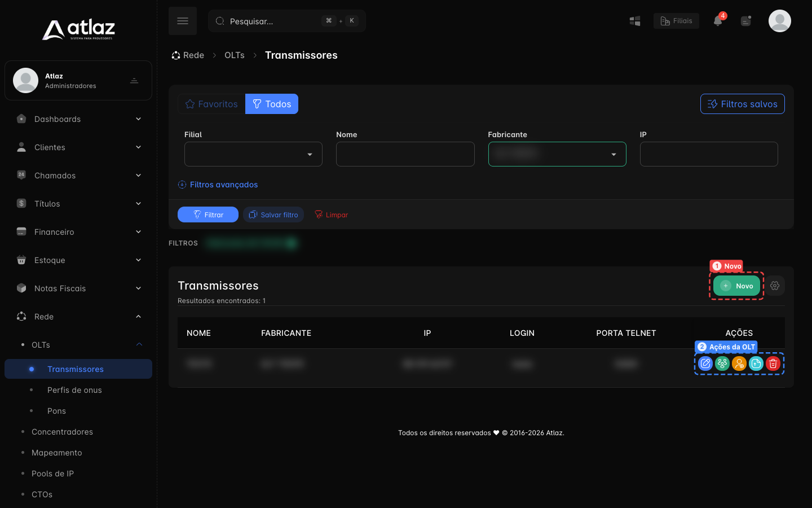Click the Financeiro card icon
Screen dimensions: 812x508
[x=21, y=231]
